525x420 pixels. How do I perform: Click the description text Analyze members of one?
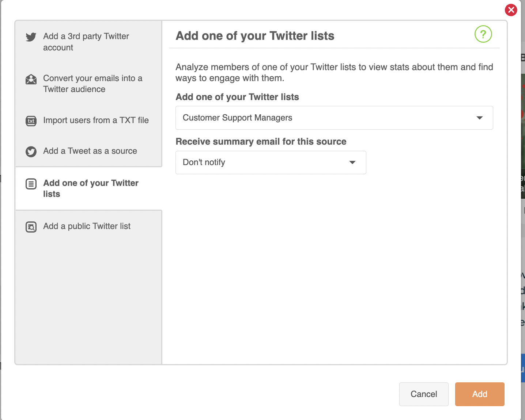click(x=334, y=72)
